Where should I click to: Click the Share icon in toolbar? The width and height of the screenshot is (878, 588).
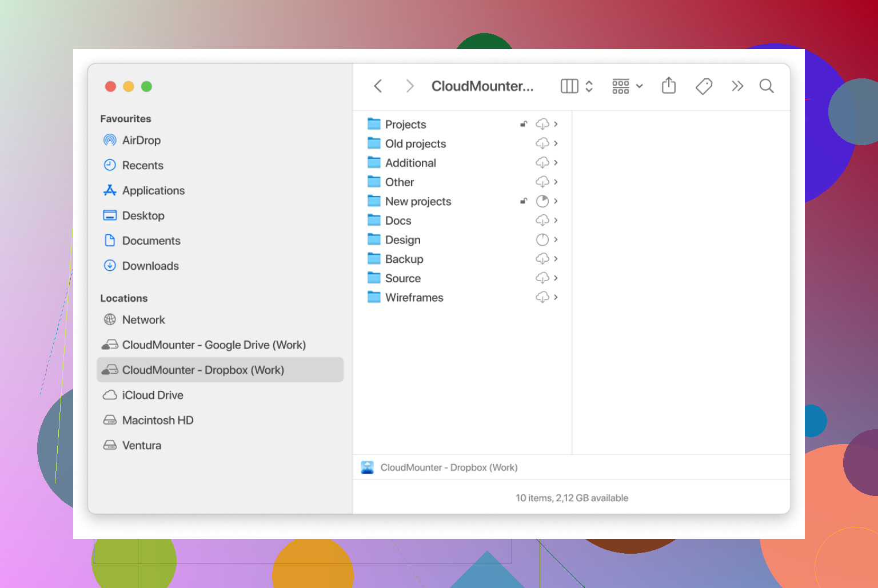(668, 86)
